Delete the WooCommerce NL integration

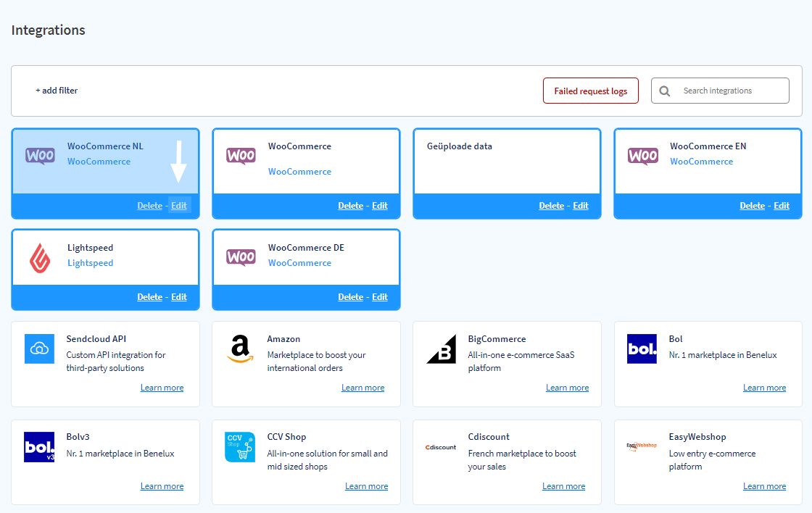[x=149, y=206]
